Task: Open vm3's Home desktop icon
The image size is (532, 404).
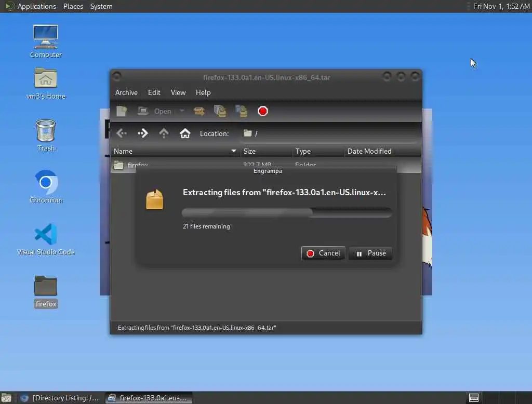Action: (x=46, y=84)
